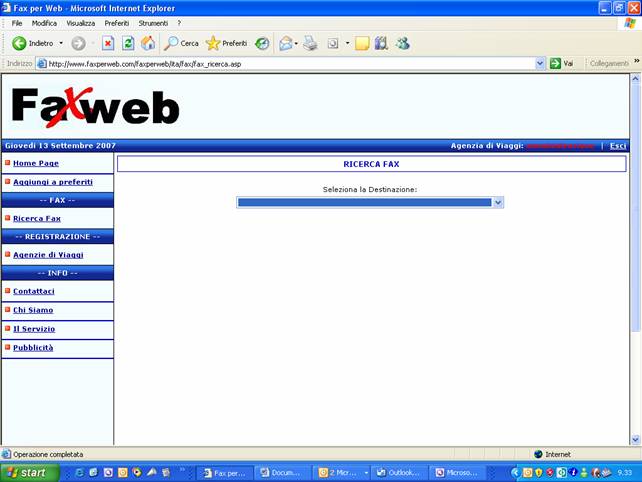
Task: Open the Ricerca Fax link
Action: [37, 219]
